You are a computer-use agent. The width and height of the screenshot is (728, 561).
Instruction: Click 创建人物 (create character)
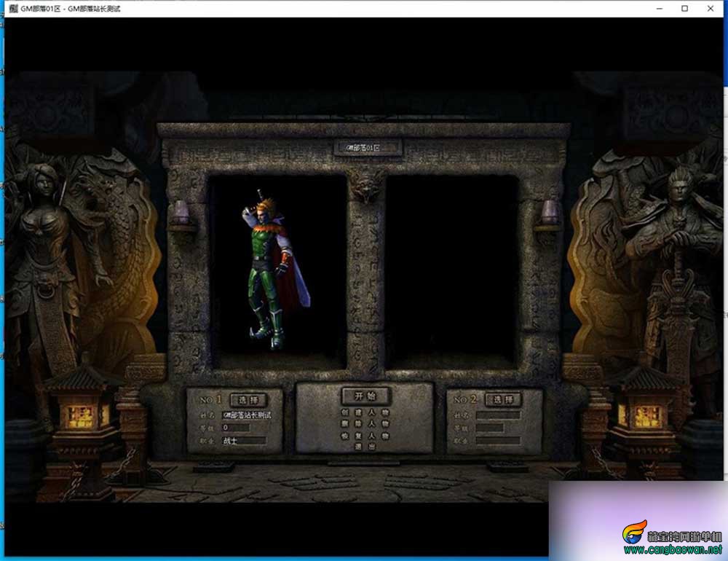coord(365,412)
